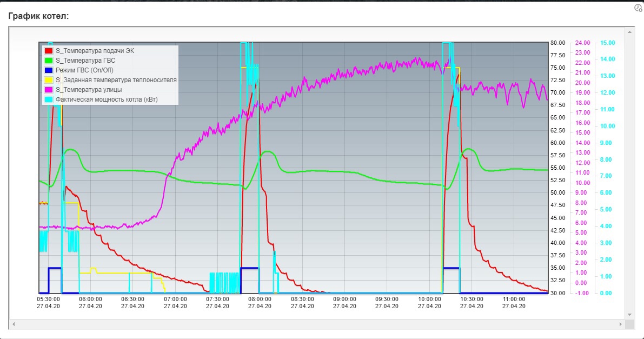Click the График котел: heading
Screen dimensions: 644x339
click(38, 16)
